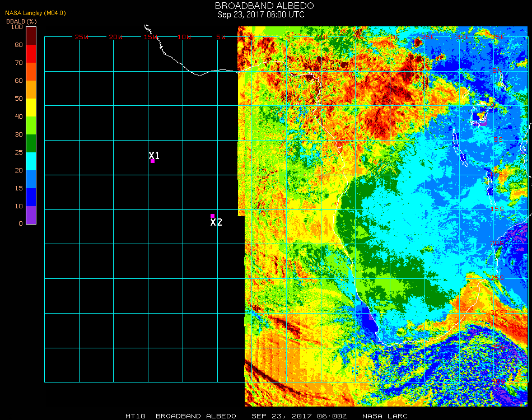Click the 15S latitude label

click(x=497, y=209)
